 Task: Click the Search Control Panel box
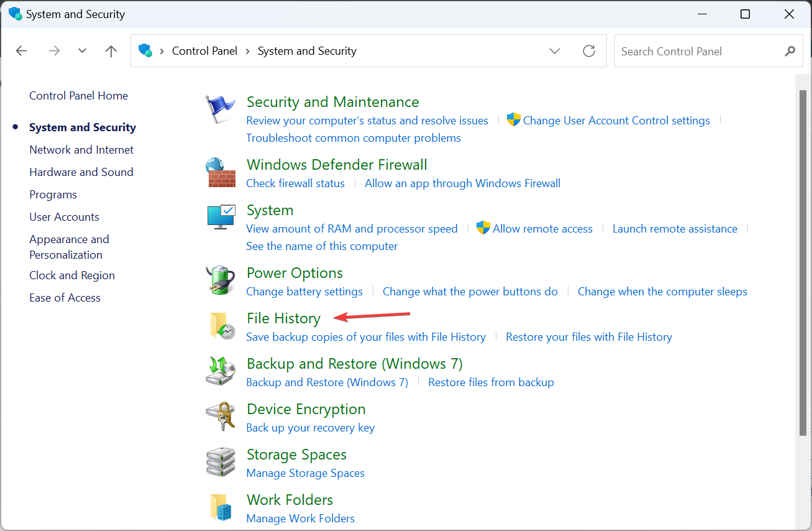coord(699,51)
